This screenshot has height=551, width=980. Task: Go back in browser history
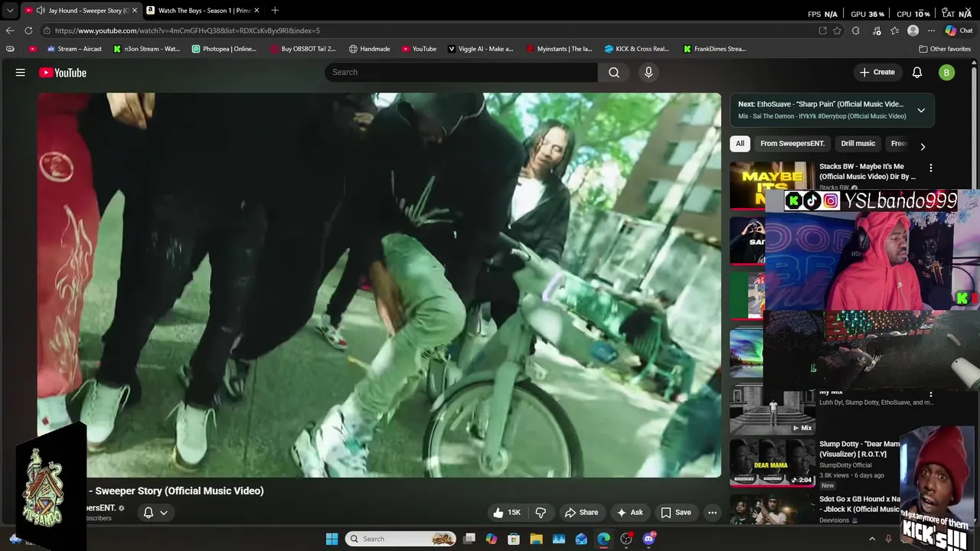click(x=10, y=31)
